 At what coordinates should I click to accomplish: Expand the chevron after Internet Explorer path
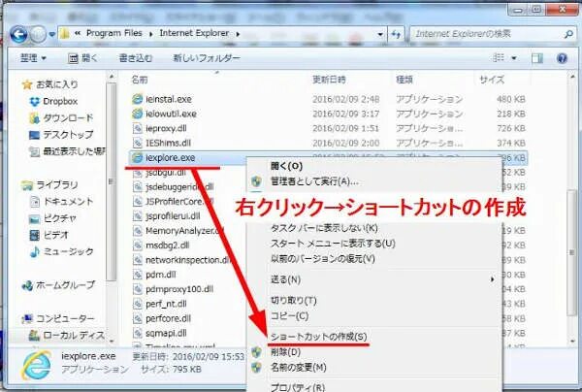click(238, 34)
